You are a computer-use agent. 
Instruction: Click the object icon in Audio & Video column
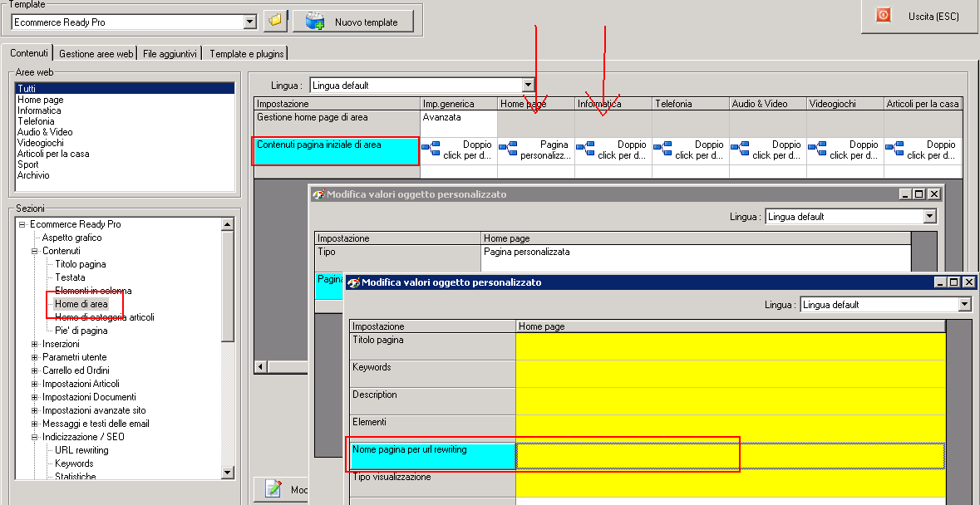coord(740,150)
